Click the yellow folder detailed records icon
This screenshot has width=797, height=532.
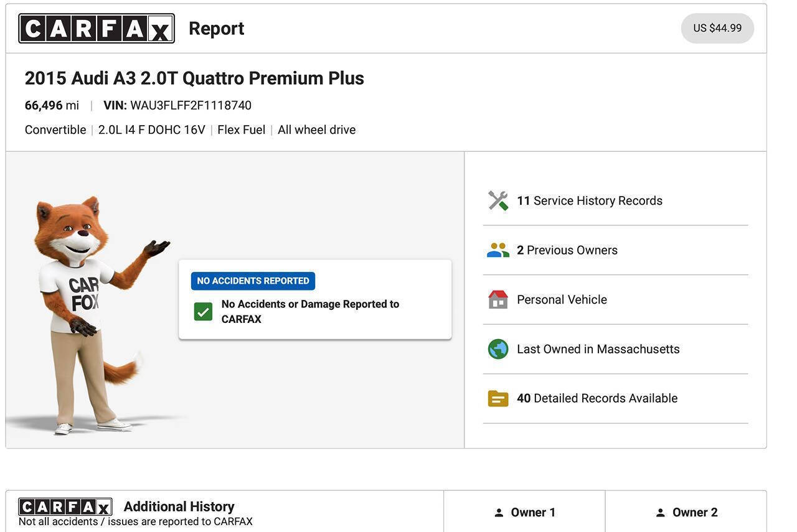(x=498, y=398)
